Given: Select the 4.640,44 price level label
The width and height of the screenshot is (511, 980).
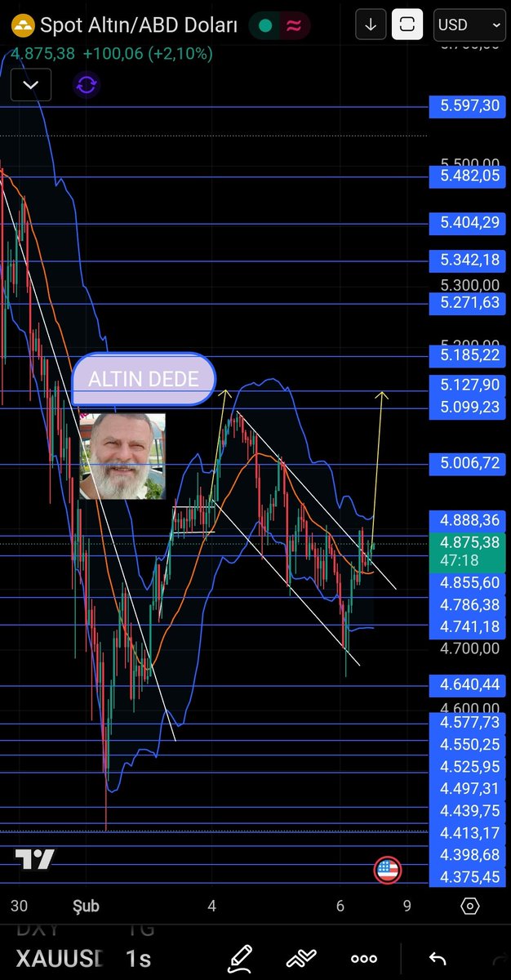Looking at the screenshot, I should (x=469, y=685).
